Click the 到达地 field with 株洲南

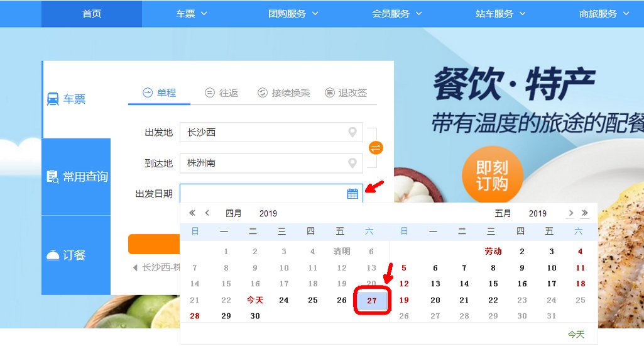[x=271, y=163]
